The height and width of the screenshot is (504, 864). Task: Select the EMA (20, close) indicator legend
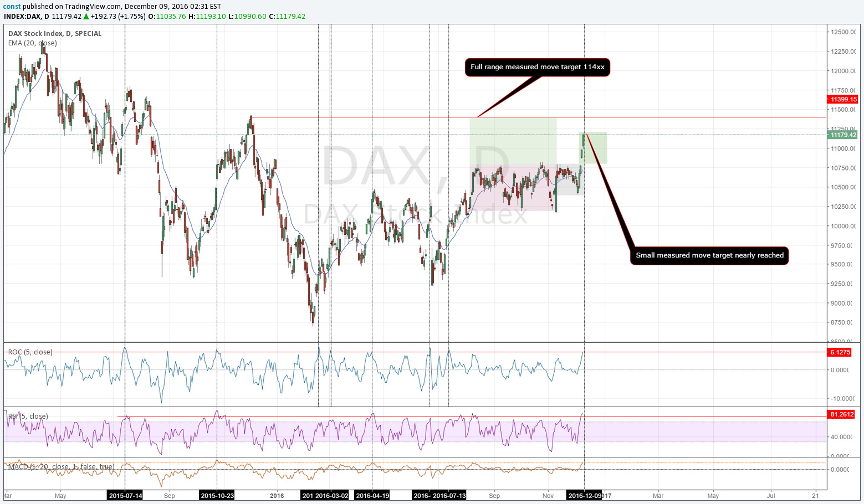pyautogui.click(x=32, y=43)
